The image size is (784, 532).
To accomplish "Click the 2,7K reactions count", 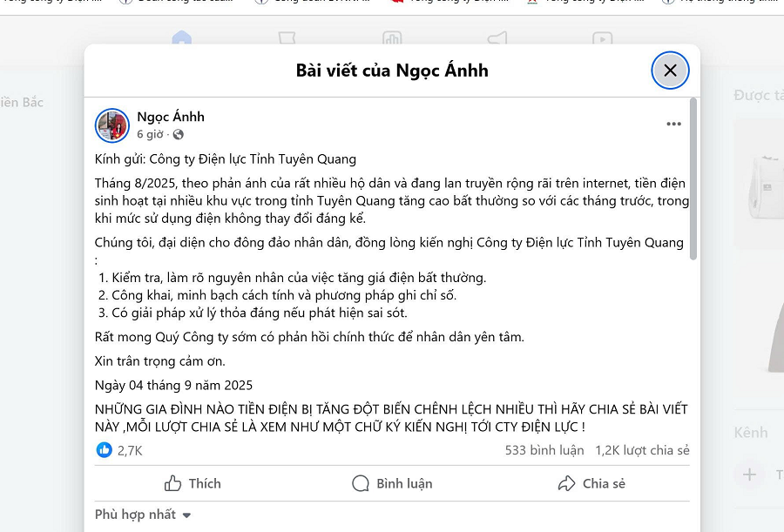I will pyautogui.click(x=130, y=450).
